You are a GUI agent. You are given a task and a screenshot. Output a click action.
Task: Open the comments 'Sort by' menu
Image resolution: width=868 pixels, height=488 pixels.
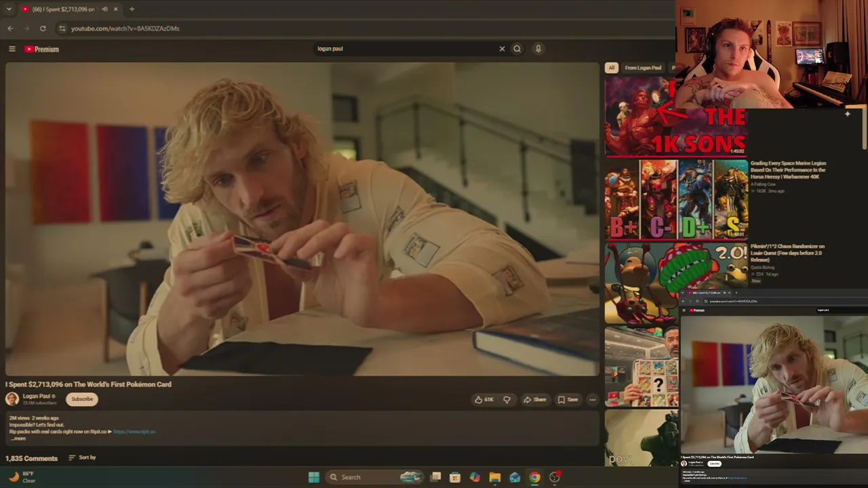82,457
